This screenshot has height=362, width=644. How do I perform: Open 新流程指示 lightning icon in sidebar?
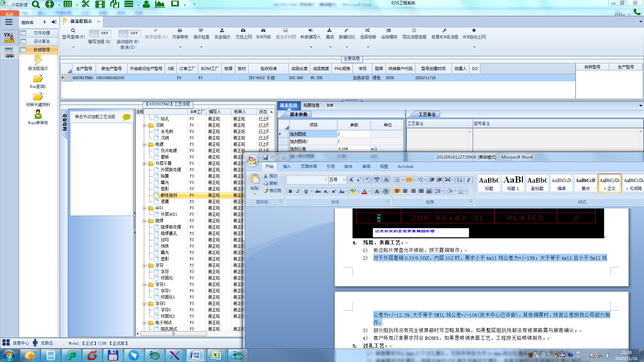point(38,60)
